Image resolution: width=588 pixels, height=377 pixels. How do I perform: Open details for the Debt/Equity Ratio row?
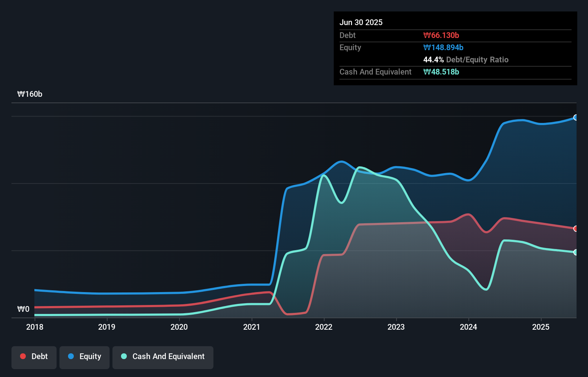coord(466,59)
